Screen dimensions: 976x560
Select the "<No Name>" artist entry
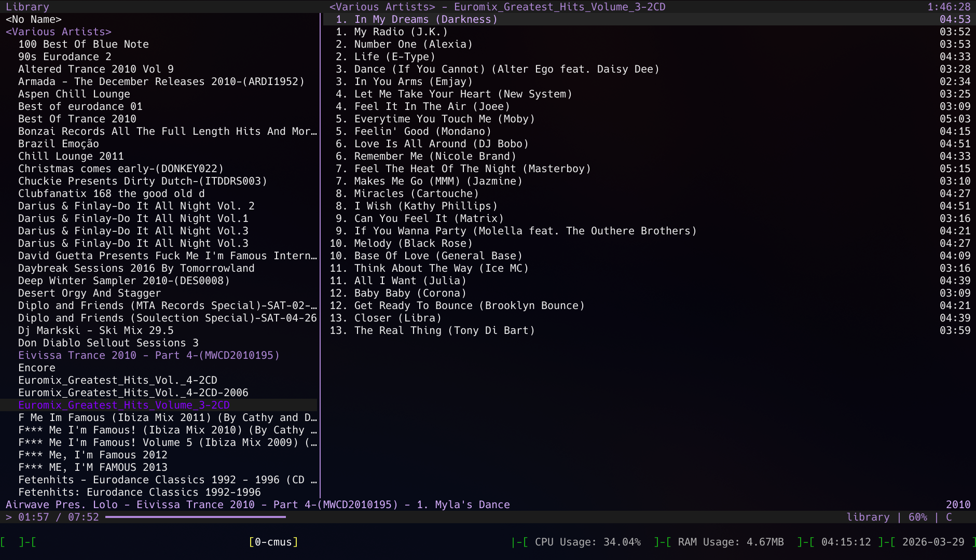pyautogui.click(x=33, y=19)
